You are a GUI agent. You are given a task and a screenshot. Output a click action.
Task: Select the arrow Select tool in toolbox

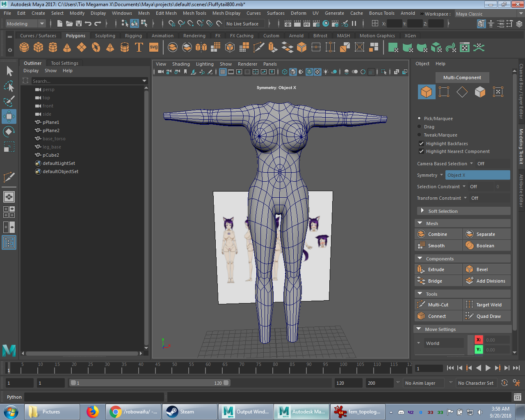9,71
